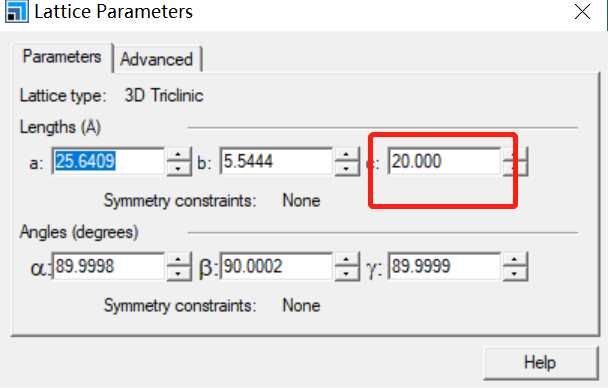The width and height of the screenshot is (608, 388).
Task: Click the gamma angle input field
Action: (444, 266)
